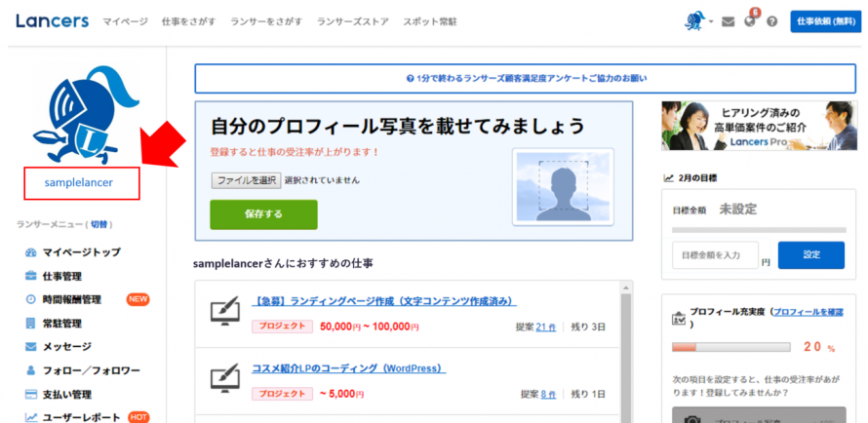Open the header profile avatar dropdown

(x=698, y=21)
